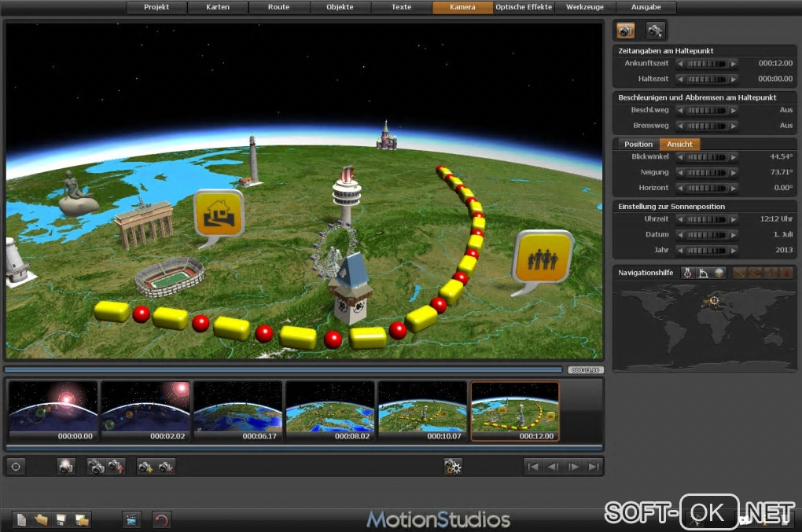The image size is (802, 532).
Task: Switch to the Position tab
Action: click(638, 144)
